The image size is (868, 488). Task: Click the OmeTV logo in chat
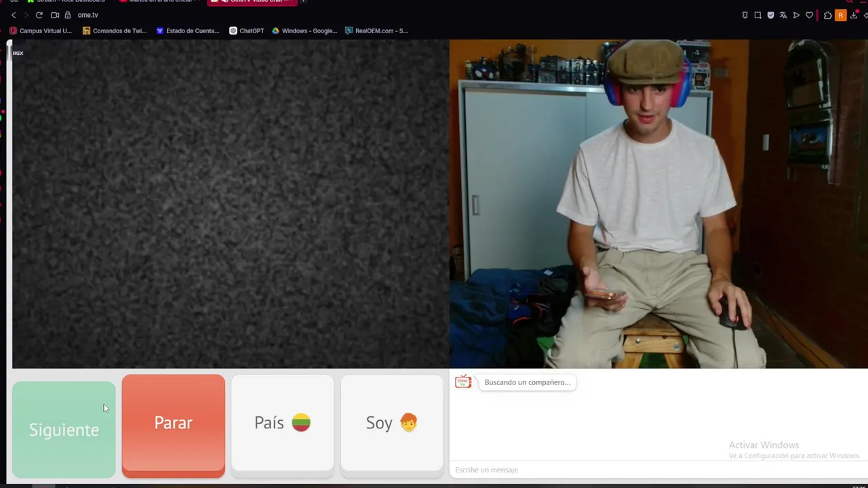pos(463,382)
